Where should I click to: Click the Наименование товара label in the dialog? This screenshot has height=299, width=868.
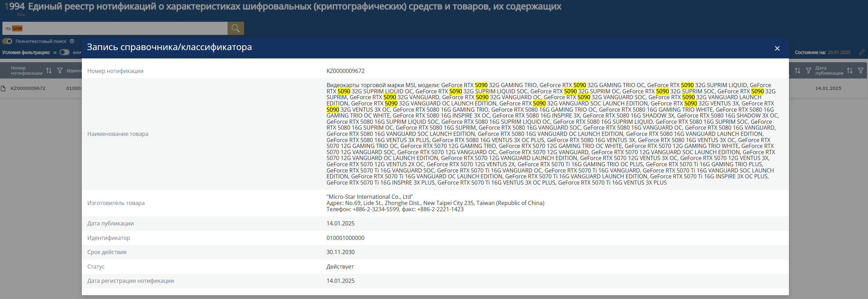(118, 134)
